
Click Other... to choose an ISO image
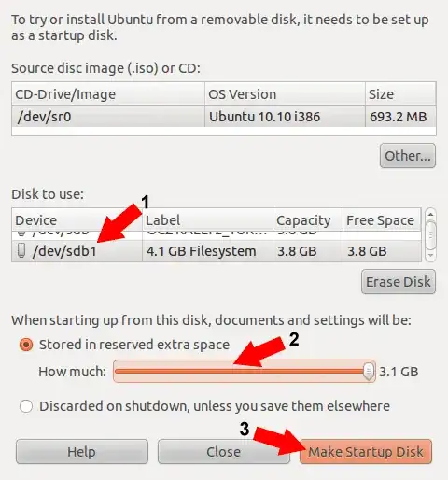tap(408, 156)
